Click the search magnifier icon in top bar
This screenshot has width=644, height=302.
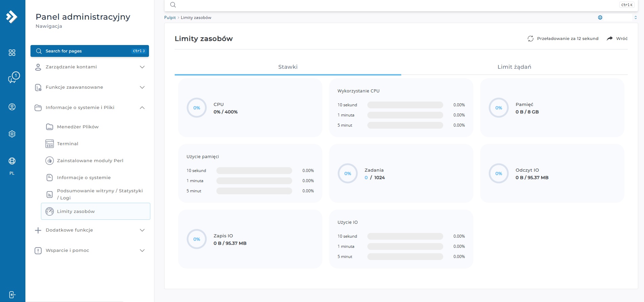(173, 5)
